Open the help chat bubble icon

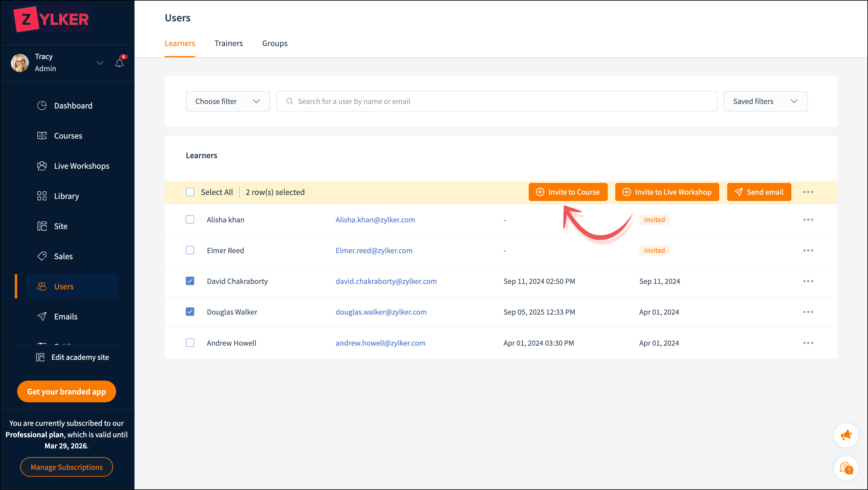[846, 468]
